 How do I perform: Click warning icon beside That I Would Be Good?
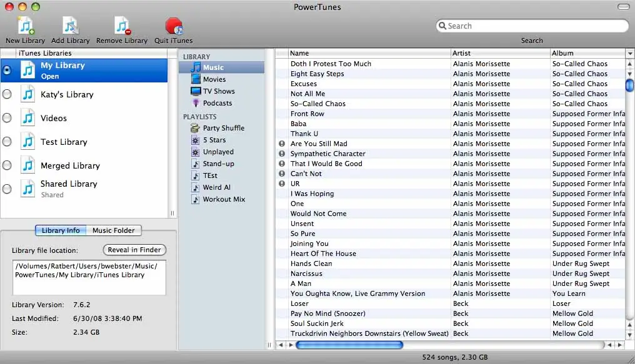coord(282,164)
